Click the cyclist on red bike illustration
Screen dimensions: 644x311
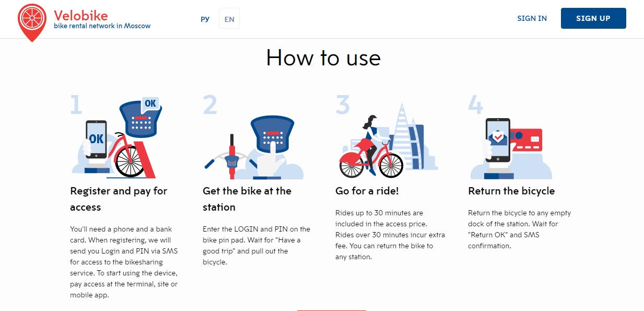pos(371,147)
